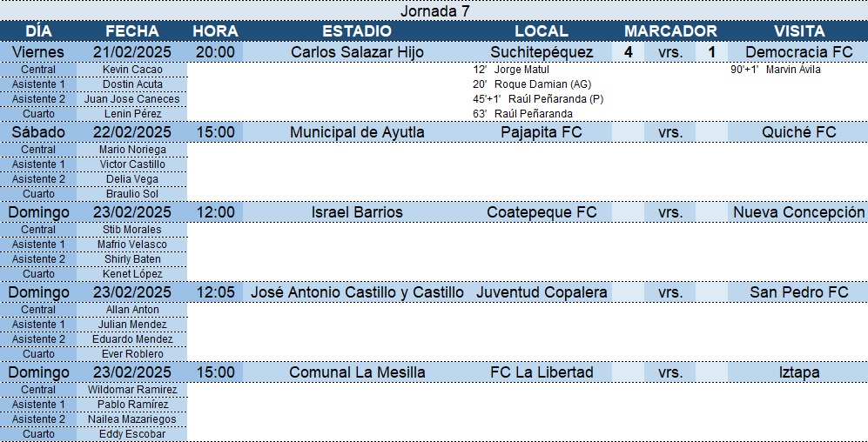The width and height of the screenshot is (868, 442).
Task: Select the Democracia FC visiting team cell
Action: (x=799, y=52)
